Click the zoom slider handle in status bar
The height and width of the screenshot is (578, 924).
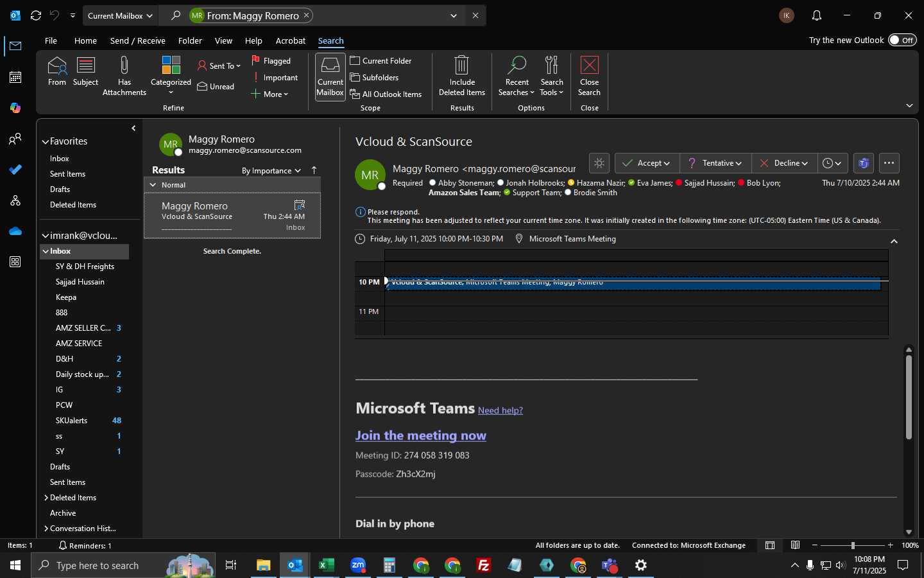(853, 545)
